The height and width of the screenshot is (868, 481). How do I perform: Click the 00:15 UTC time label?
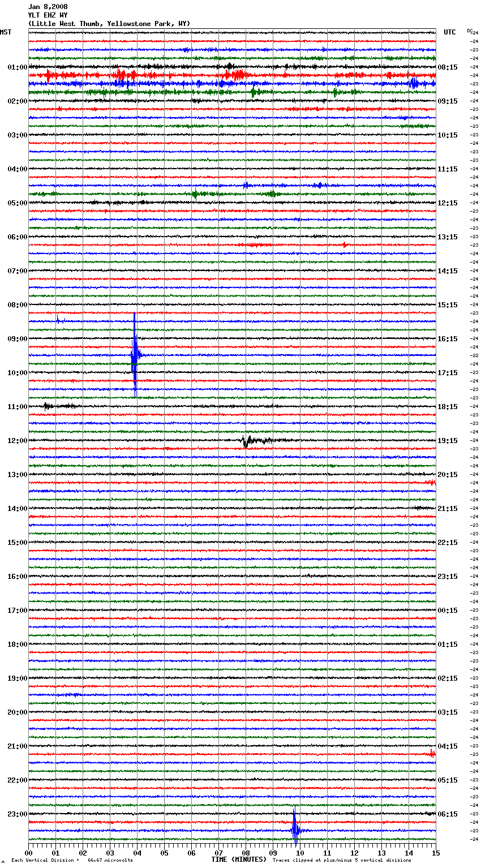(x=448, y=611)
